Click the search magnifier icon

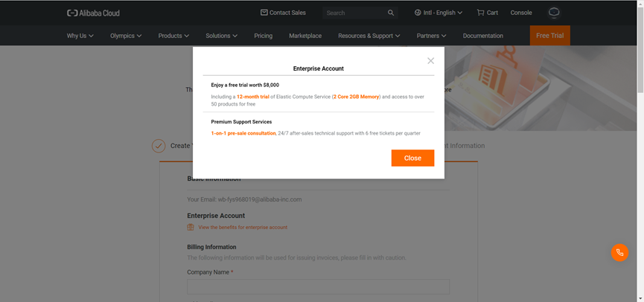point(391,13)
